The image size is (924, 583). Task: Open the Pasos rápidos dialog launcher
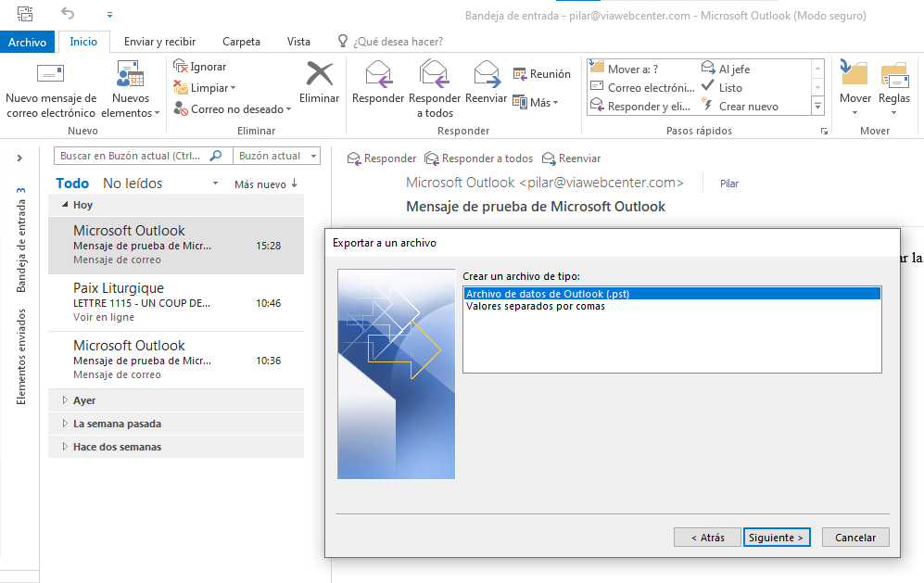[x=825, y=132]
